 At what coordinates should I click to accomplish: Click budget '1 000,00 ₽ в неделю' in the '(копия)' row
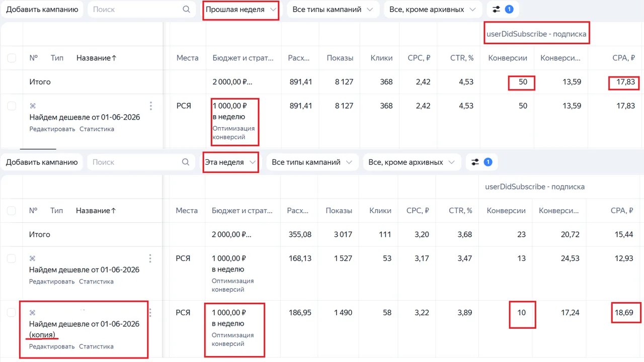229,318
